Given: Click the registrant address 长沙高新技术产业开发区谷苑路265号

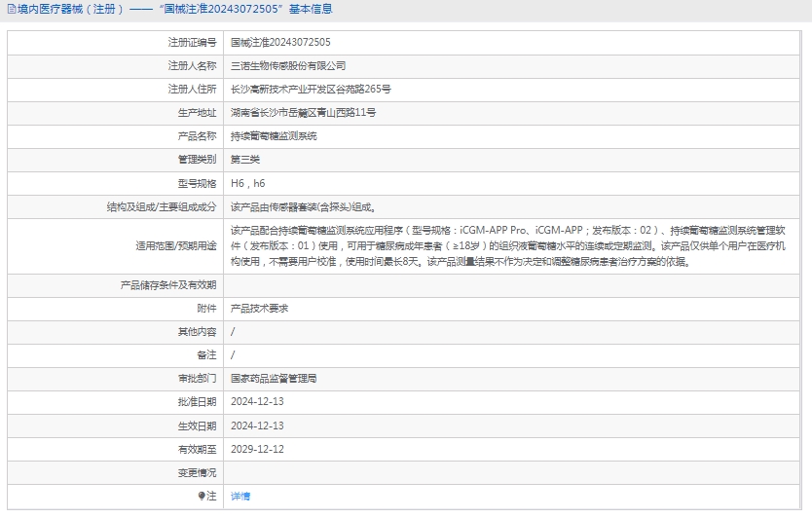Looking at the screenshot, I should point(311,90).
